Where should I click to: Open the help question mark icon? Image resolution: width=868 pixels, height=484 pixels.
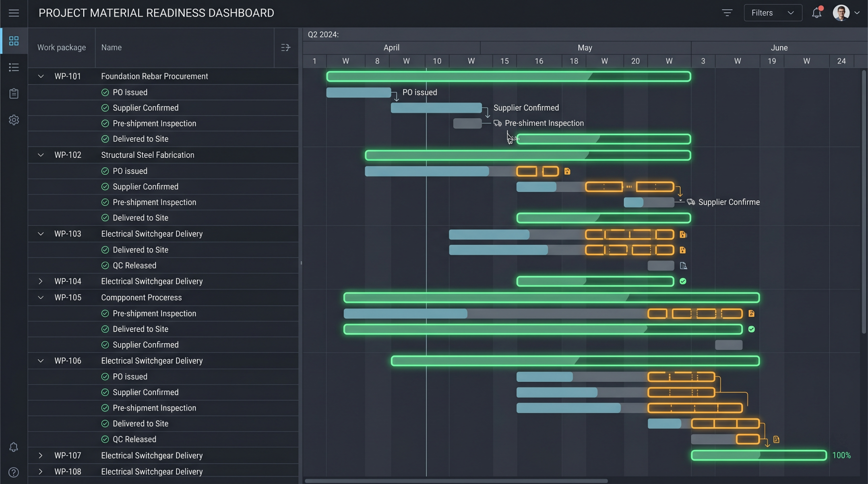pos(14,473)
